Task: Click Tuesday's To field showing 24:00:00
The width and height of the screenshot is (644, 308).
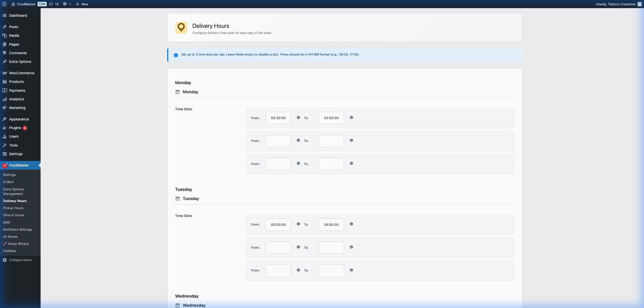Action: pyautogui.click(x=331, y=225)
